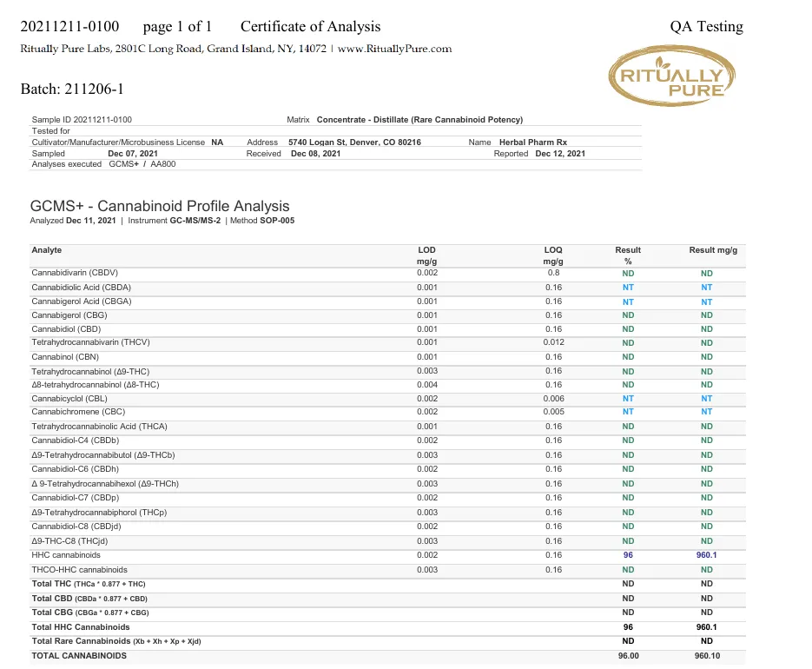Click the 96.00 total cannabinoids percent
This screenshot has width=812, height=669.
(x=628, y=656)
